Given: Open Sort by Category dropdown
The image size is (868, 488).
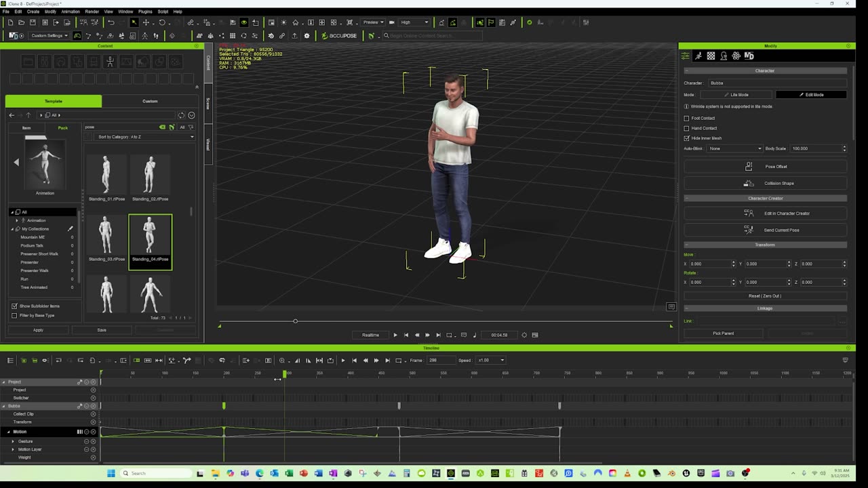Looking at the screenshot, I should 145,137.
